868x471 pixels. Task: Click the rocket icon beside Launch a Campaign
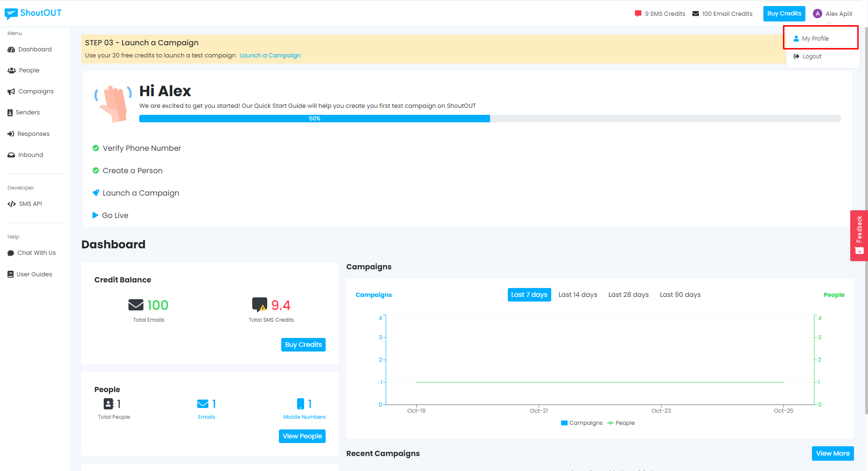[96, 193]
